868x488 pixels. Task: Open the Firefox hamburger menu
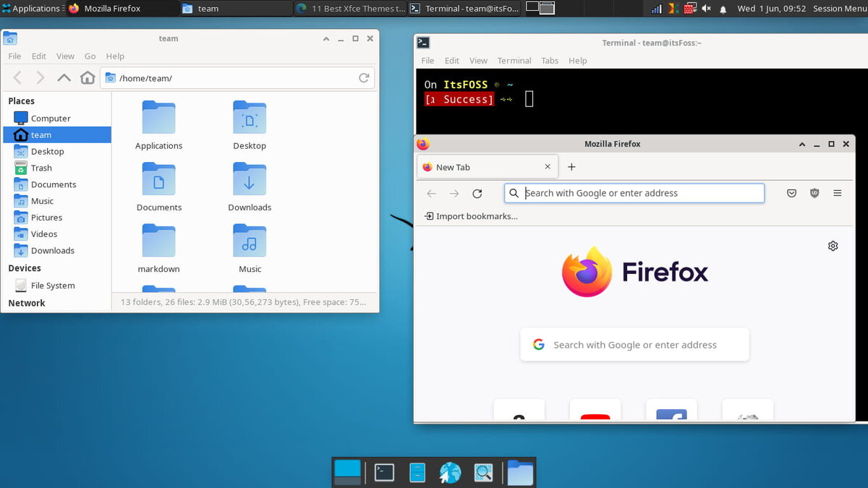point(838,193)
